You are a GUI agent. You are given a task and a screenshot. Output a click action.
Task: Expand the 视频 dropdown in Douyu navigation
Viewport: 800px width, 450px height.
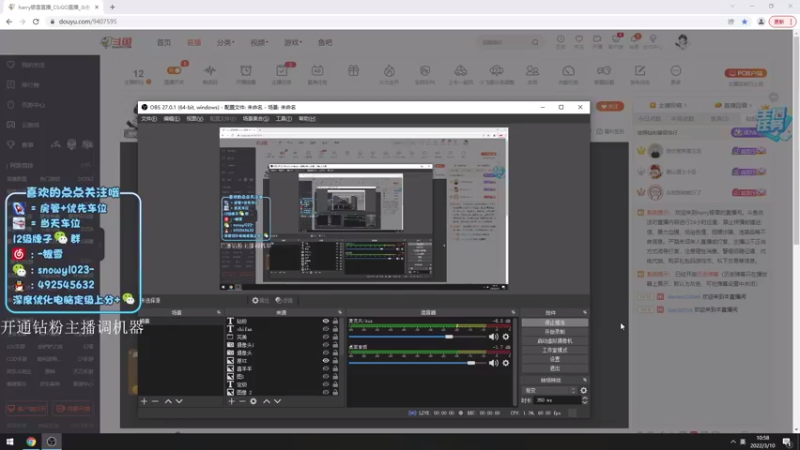tap(259, 42)
